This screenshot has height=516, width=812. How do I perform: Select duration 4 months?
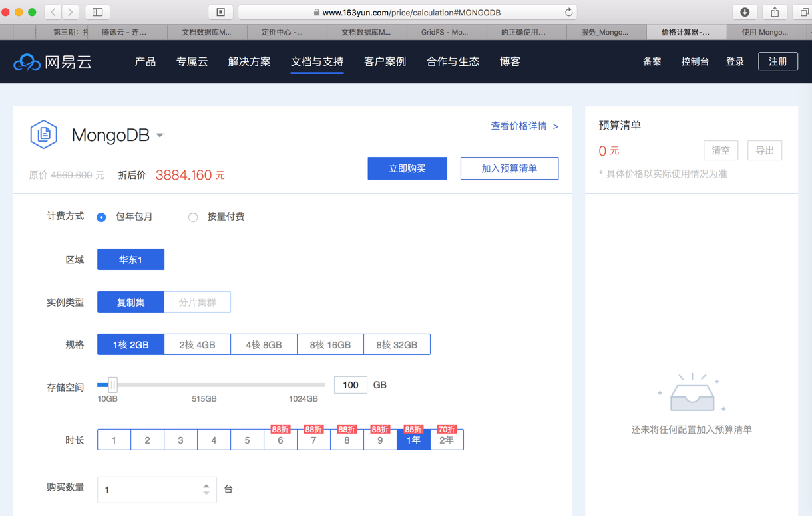coord(214,440)
